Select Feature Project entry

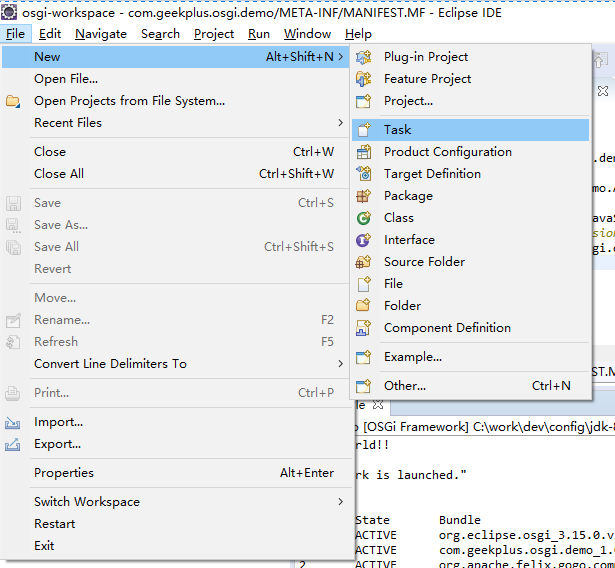pos(470,79)
